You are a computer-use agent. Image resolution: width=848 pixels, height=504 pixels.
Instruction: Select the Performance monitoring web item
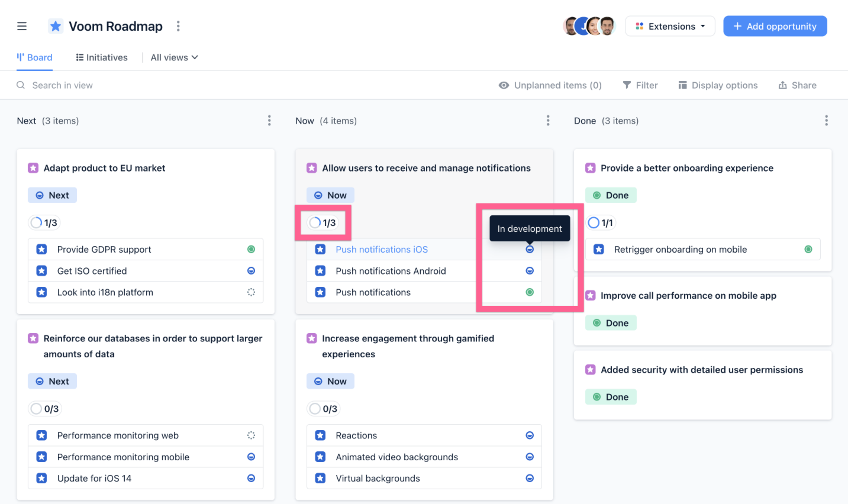(118, 435)
